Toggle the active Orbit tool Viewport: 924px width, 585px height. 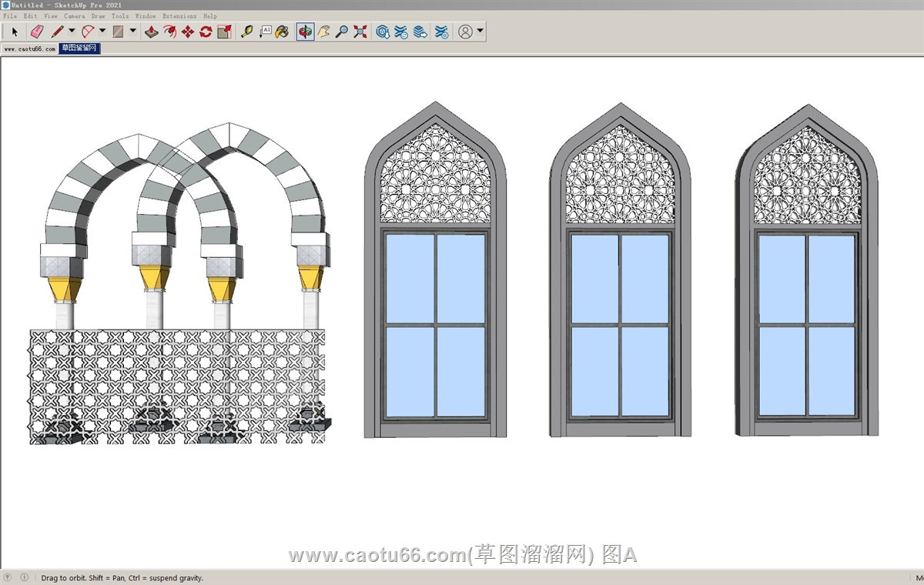point(305,32)
